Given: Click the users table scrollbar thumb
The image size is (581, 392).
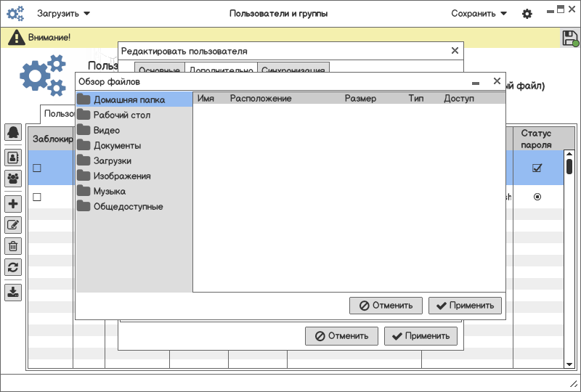Looking at the screenshot, I should pyautogui.click(x=569, y=166).
